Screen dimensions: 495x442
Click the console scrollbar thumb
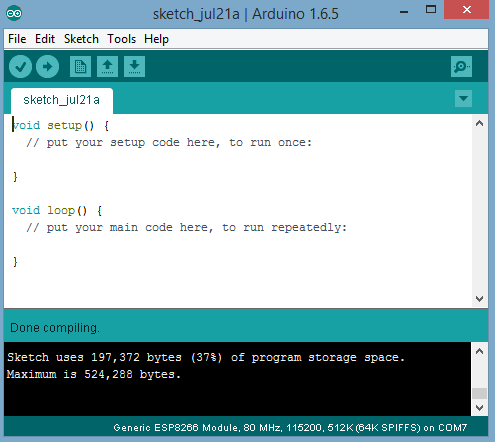[480, 393]
